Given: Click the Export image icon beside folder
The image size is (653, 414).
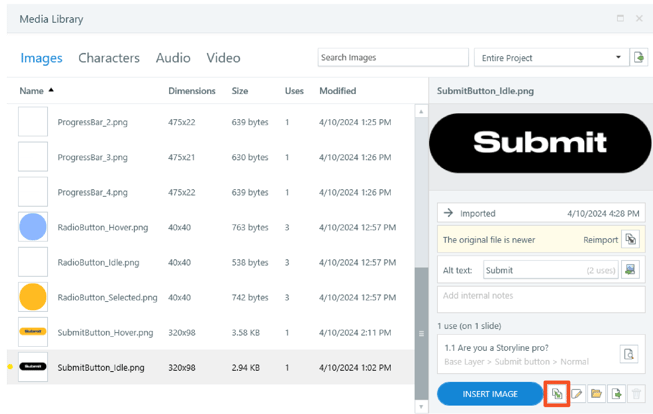Looking at the screenshot, I should click(x=616, y=394).
